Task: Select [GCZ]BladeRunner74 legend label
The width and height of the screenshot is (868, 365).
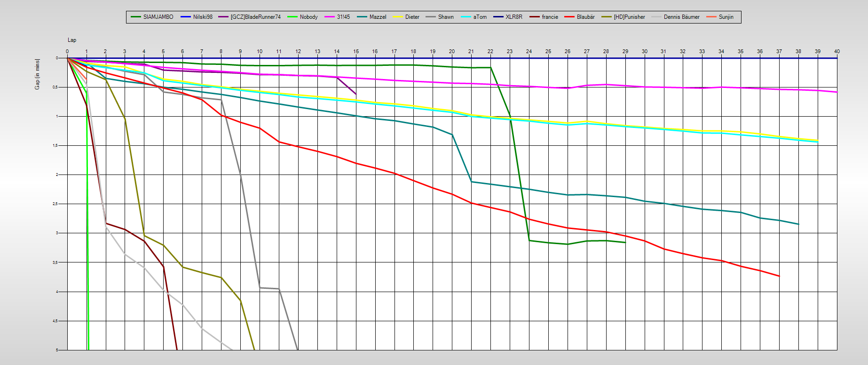Action: [x=255, y=17]
